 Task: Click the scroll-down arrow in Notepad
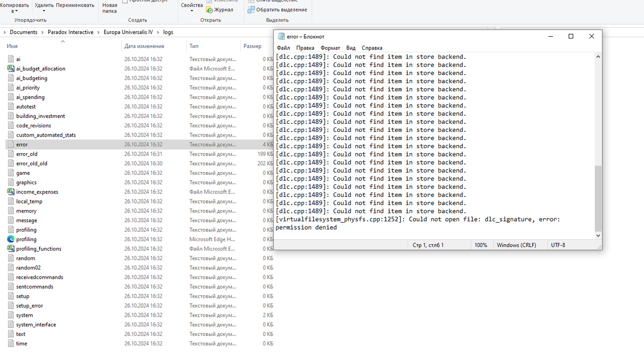[598, 235]
